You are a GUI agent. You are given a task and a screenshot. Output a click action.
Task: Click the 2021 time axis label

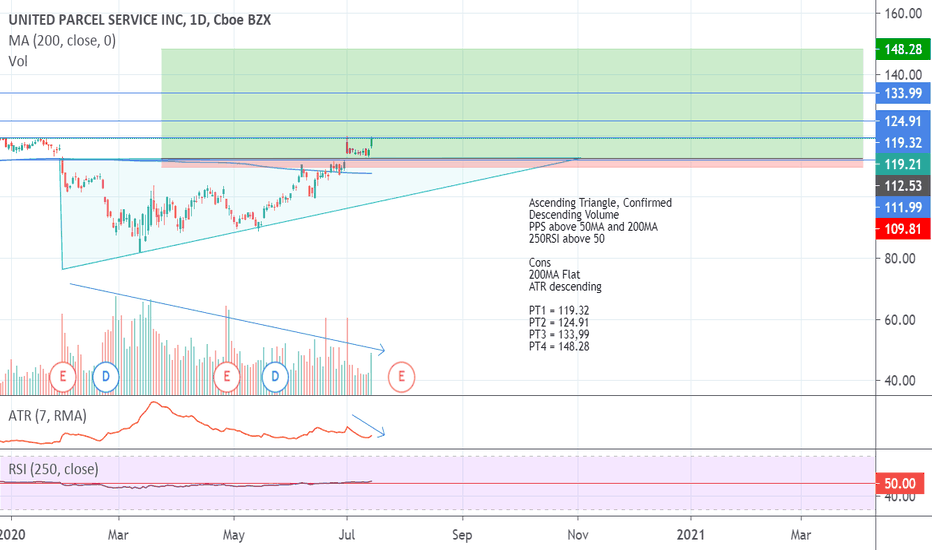(x=691, y=535)
